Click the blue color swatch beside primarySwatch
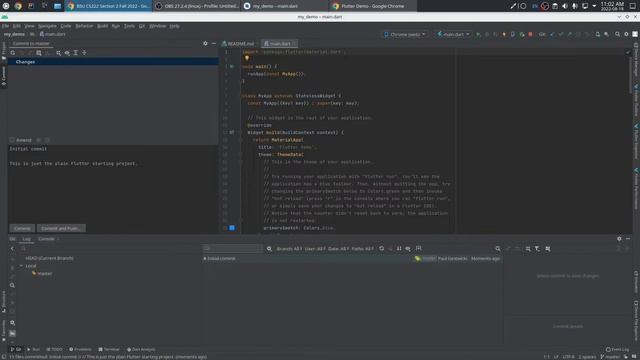Screen dimensions: 640x360 pyautogui.click(x=232, y=228)
